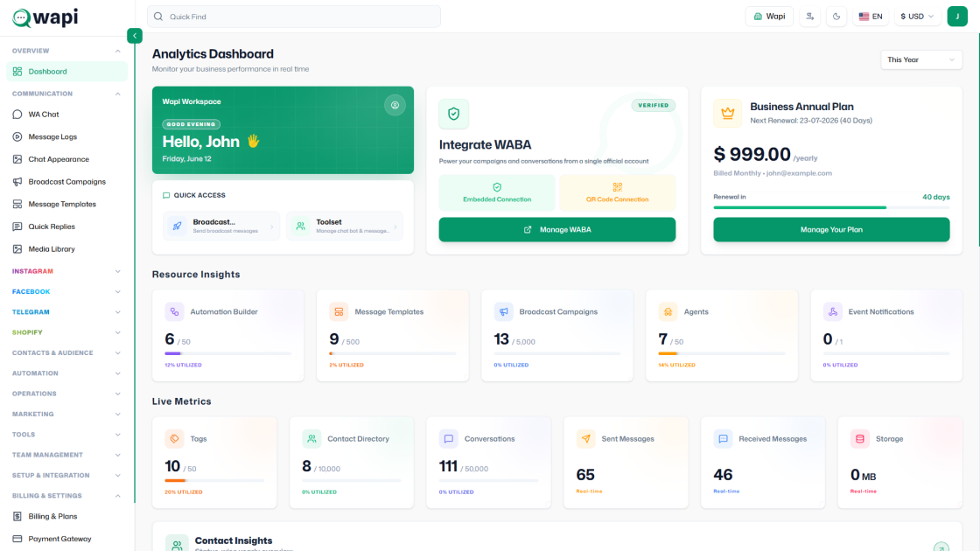Image resolution: width=980 pixels, height=551 pixels.
Task: Open the user avatar J menu
Action: point(957,17)
